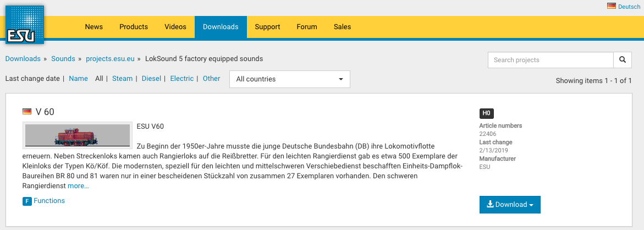This screenshot has width=644, height=230.
Task: Open the Download dropdown button
Action: (x=510, y=205)
